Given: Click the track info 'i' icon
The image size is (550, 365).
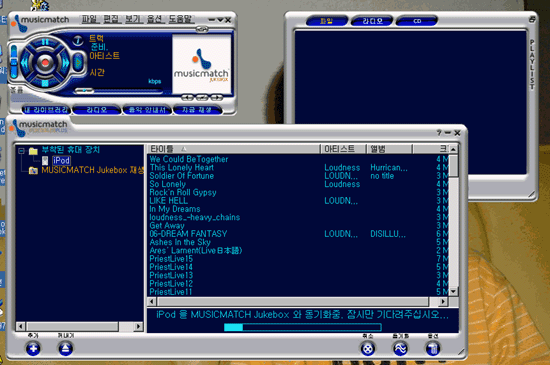Looking at the screenshot, I should pyautogui.click(x=78, y=41).
